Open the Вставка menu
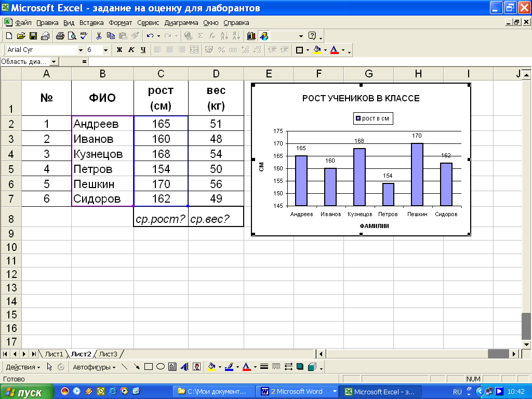Image resolution: width=532 pixels, height=399 pixels. point(91,23)
